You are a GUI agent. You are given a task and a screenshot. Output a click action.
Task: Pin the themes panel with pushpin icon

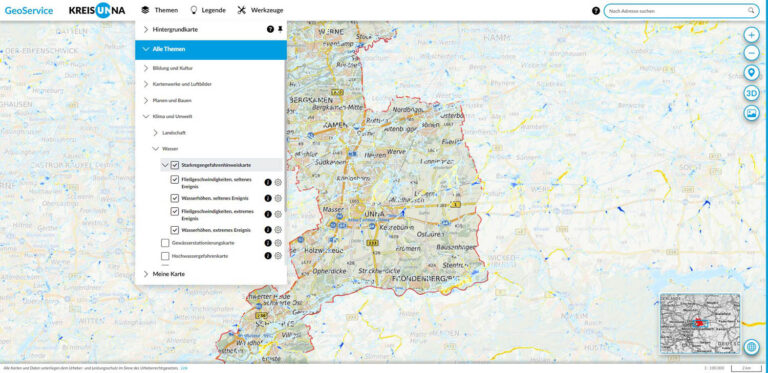click(280, 29)
